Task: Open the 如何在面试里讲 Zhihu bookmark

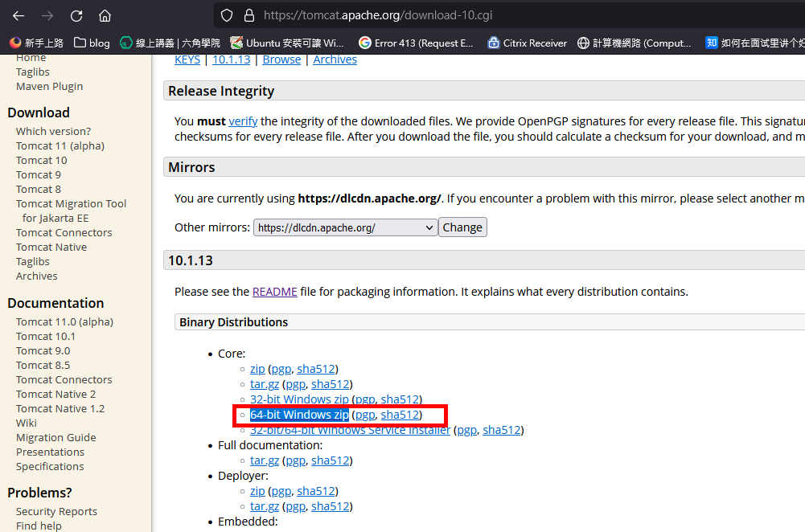Action: coord(754,43)
